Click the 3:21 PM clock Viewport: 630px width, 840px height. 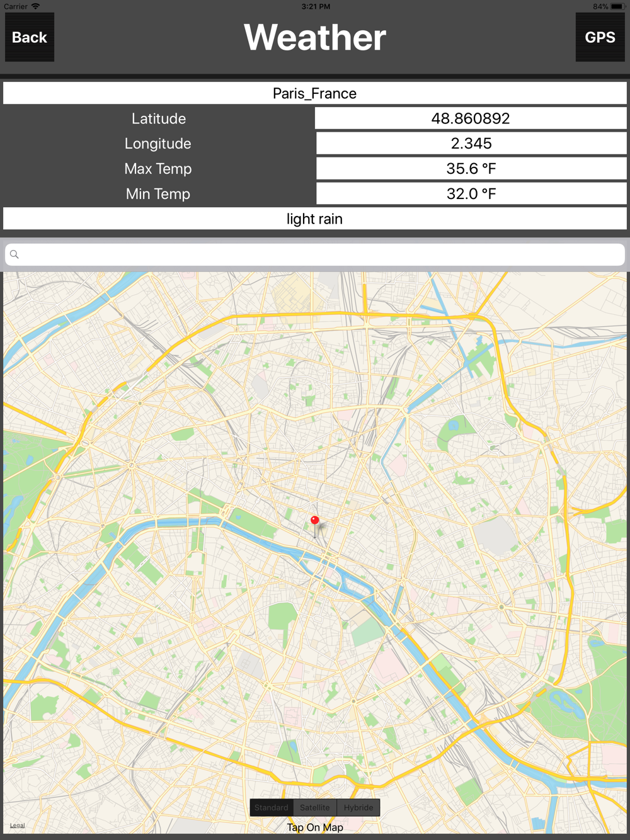coord(316,6)
